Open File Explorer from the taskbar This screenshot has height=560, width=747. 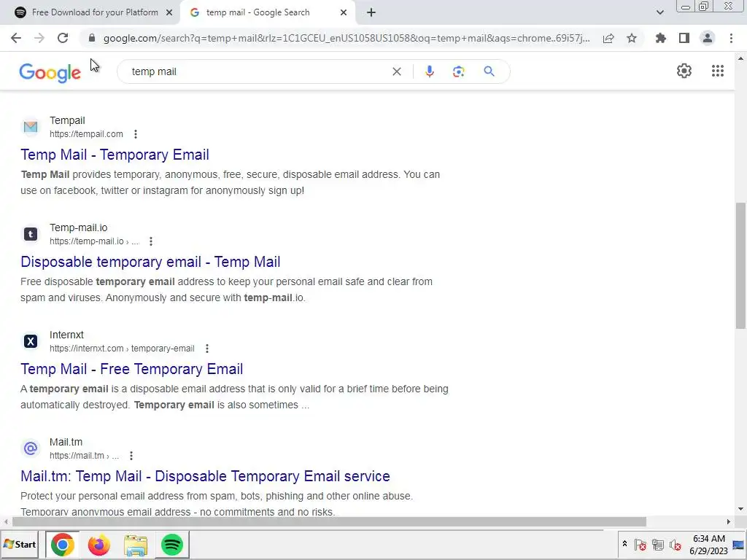pyautogui.click(x=135, y=544)
